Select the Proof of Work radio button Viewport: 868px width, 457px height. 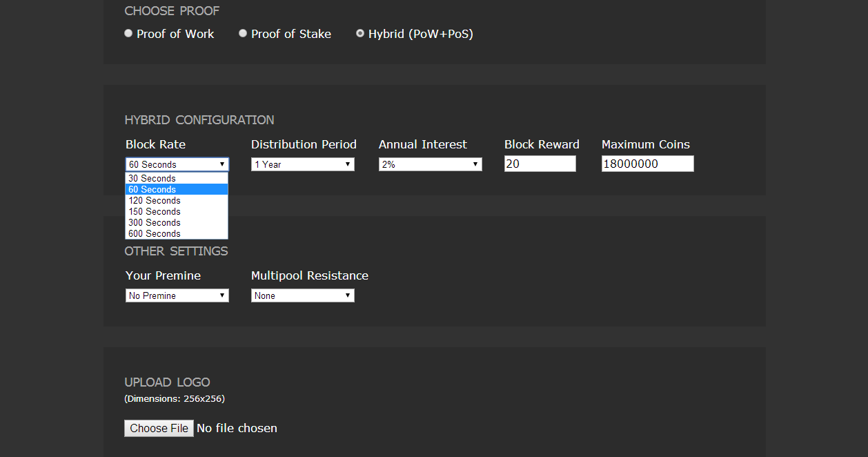point(128,34)
